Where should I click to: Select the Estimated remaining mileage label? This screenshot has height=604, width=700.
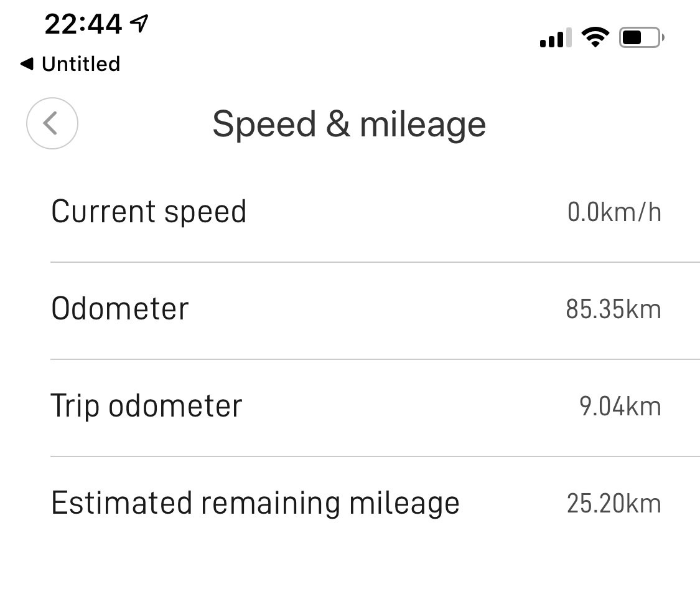255,503
